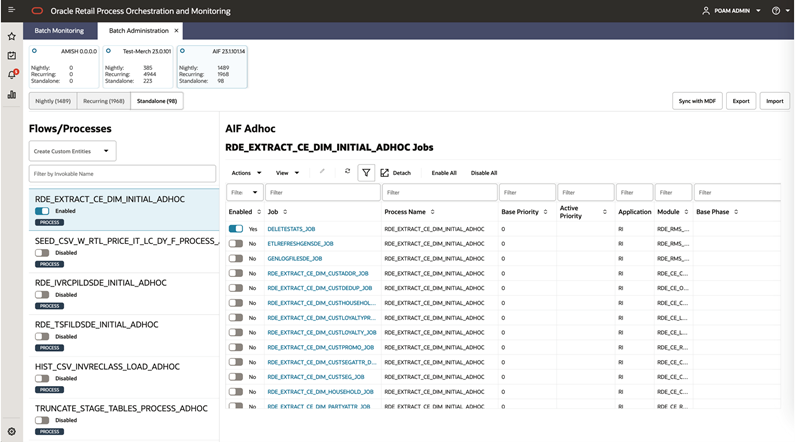Enable TRUNCATE_STAGE_TABLES_PROCESS_ADHOC switch
This screenshot has height=442, width=795.
point(42,420)
